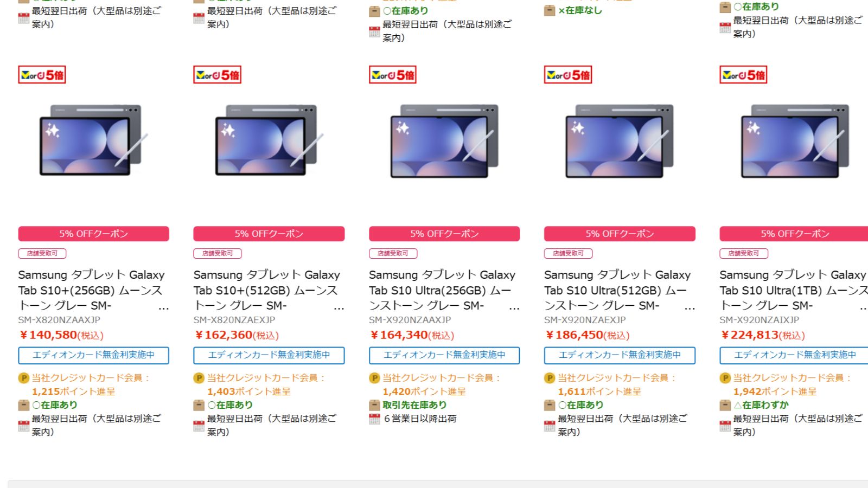This screenshot has height=488, width=868.
Task: Click the 5倍 points badge above the Tab S10+ 256GB
Action: tap(42, 75)
